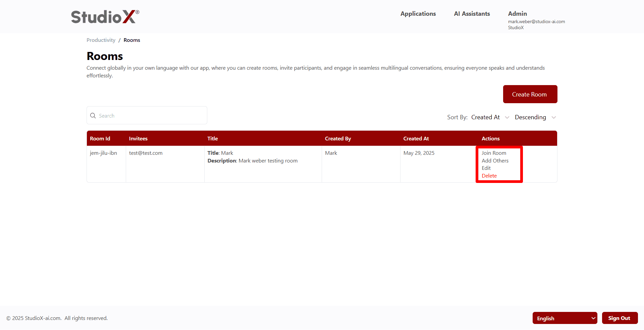Click the Created By column header
The width and height of the screenshot is (644, 330).
338,139
